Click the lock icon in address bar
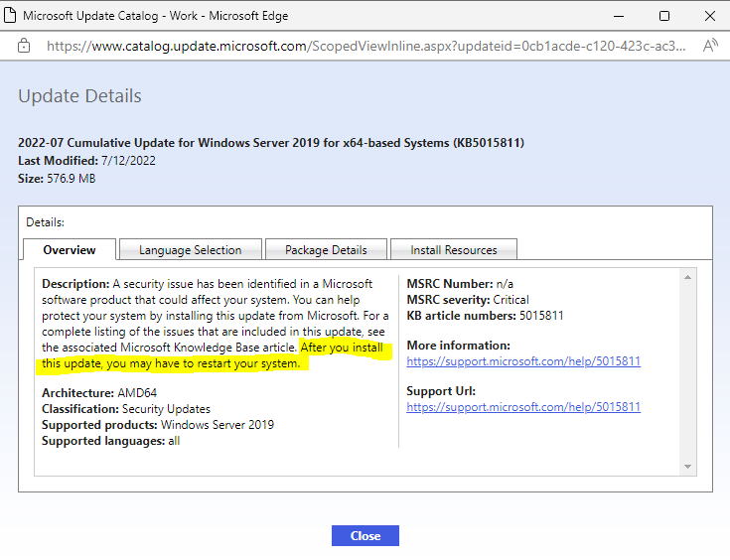The width and height of the screenshot is (730, 560). (x=24, y=46)
